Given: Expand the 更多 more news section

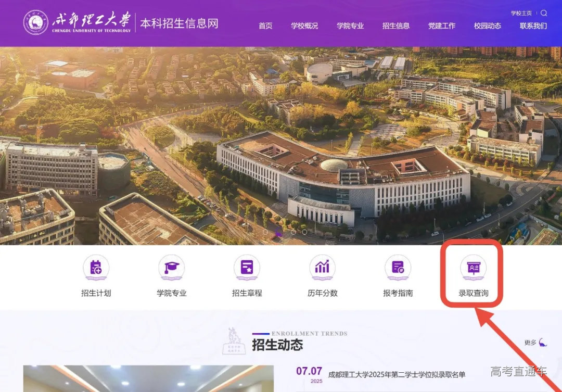Looking at the screenshot, I should (530, 343).
